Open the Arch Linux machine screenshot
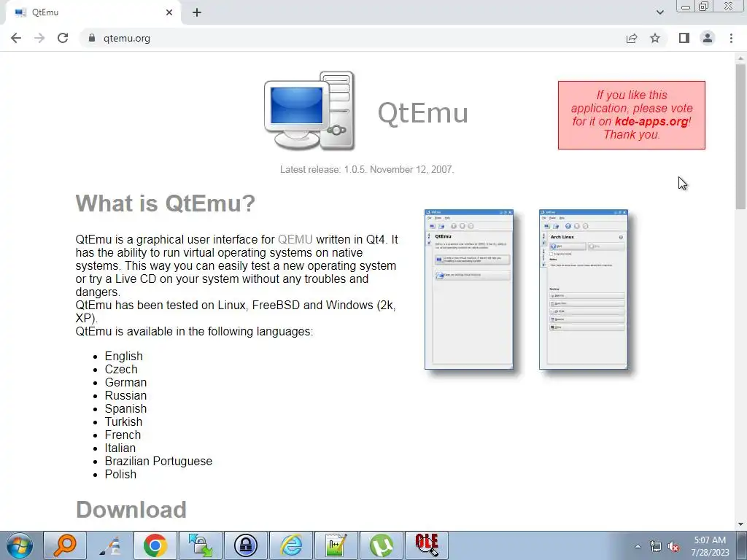This screenshot has height=560, width=747. (x=584, y=289)
